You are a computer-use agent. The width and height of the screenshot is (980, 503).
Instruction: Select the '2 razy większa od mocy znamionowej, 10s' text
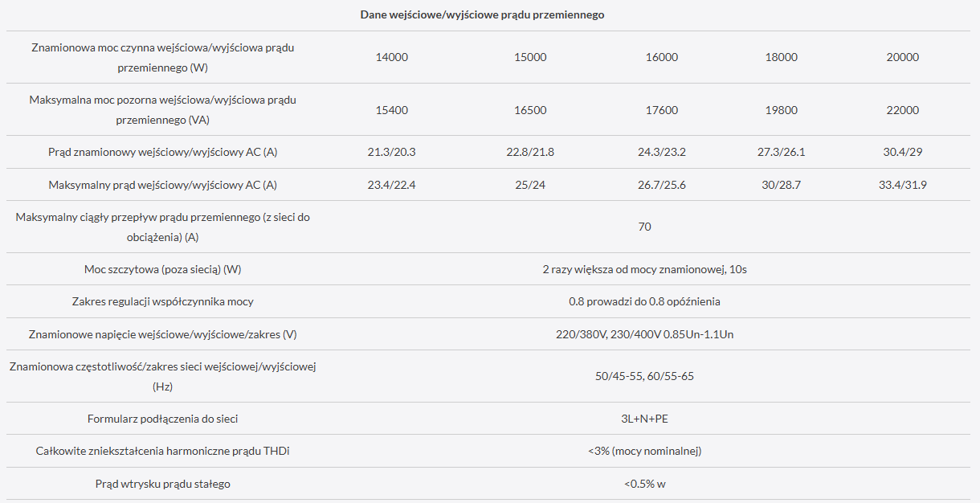pyautogui.click(x=644, y=269)
